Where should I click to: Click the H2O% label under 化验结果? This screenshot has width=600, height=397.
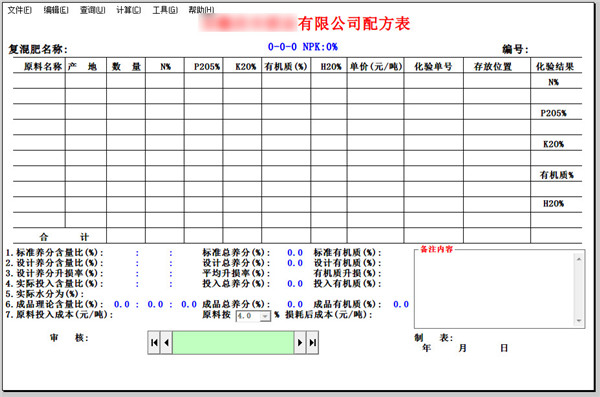point(553,204)
